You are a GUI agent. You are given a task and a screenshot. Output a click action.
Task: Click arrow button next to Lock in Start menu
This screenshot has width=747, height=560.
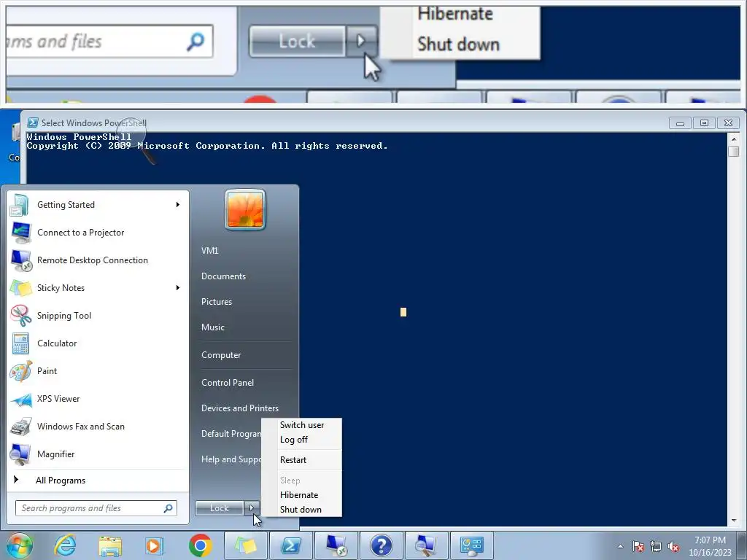(x=252, y=508)
